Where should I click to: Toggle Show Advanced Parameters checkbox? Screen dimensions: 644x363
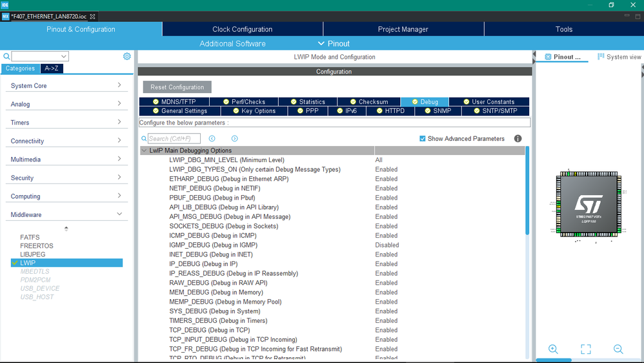click(422, 138)
